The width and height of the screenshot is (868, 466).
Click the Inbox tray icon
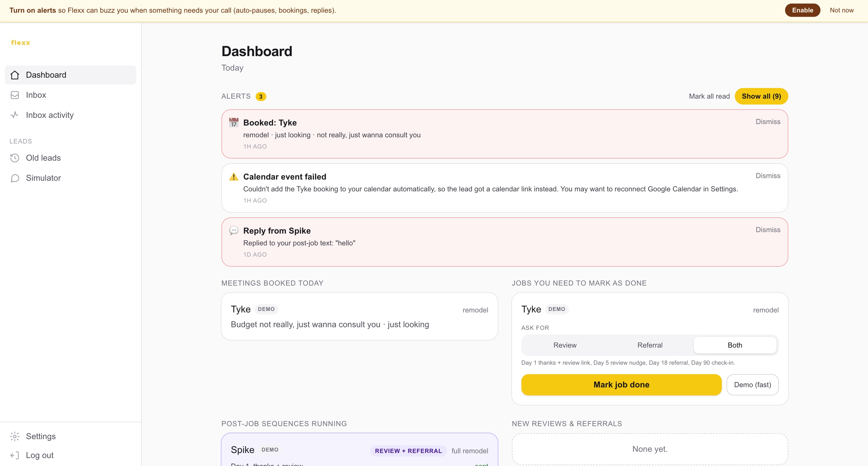pos(15,95)
